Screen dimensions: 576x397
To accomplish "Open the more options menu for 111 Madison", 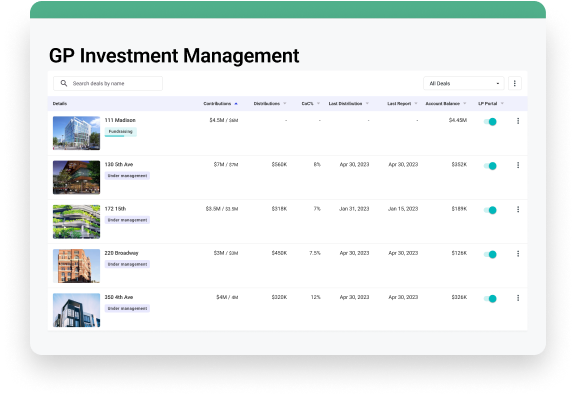I will point(518,121).
